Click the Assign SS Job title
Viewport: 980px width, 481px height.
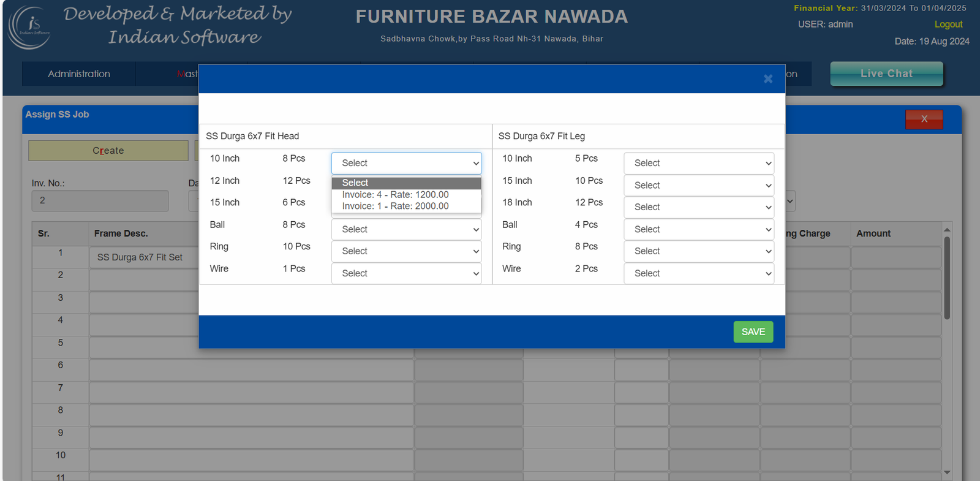point(57,115)
